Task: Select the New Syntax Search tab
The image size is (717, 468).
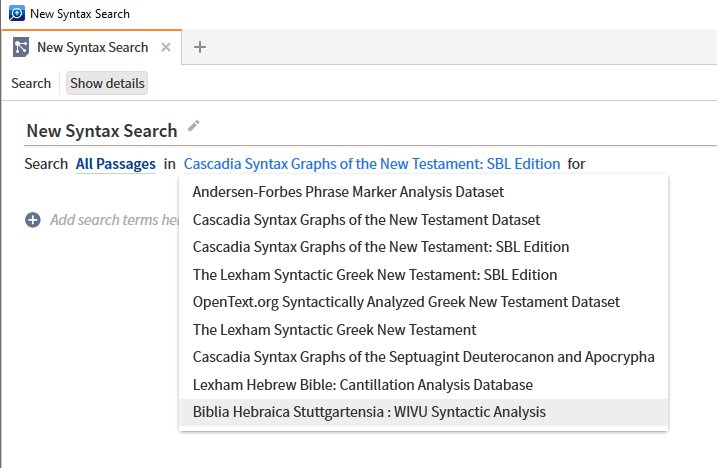Action: click(93, 47)
